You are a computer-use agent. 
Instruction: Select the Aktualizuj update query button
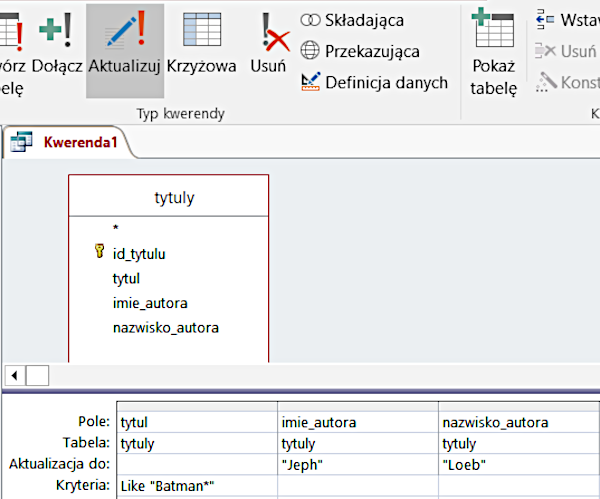tap(125, 45)
